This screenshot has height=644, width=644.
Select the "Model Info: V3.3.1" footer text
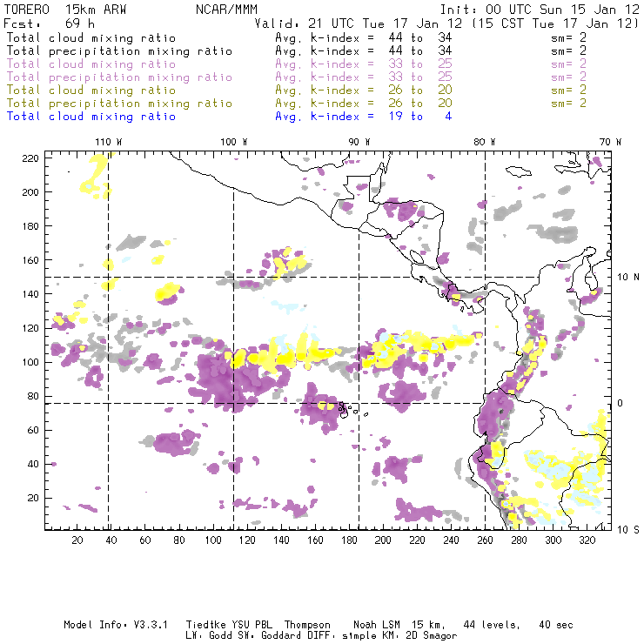116,625
